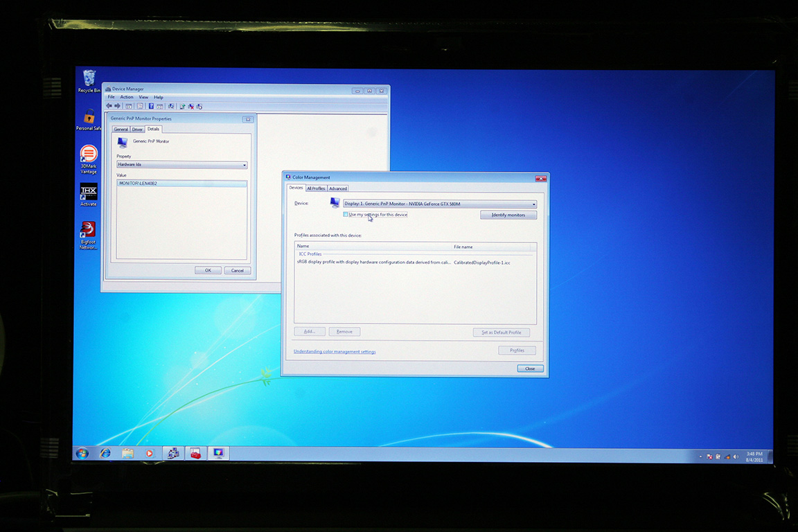Open the clock showing 3:48 PM

754,456
